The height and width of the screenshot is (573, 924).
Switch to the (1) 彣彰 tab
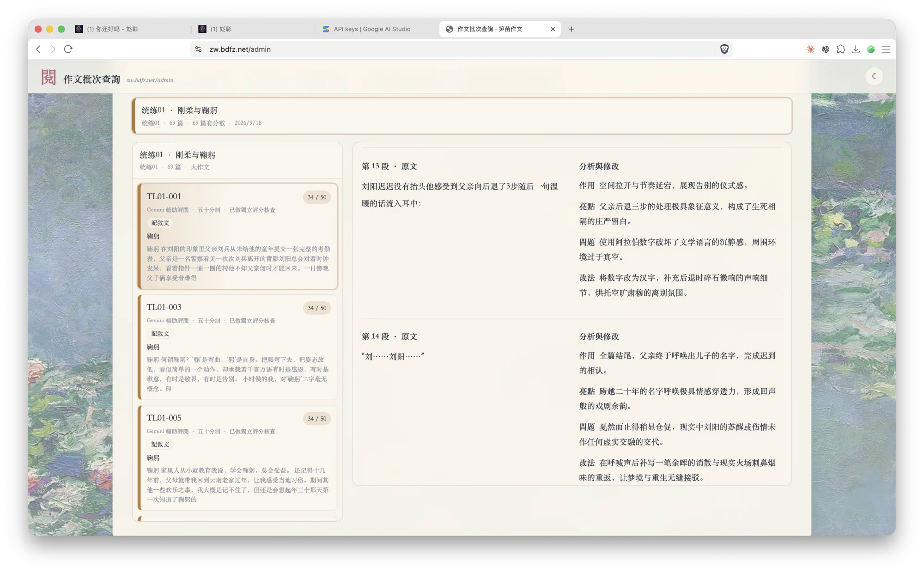pyautogui.click(x=253, y=29)
